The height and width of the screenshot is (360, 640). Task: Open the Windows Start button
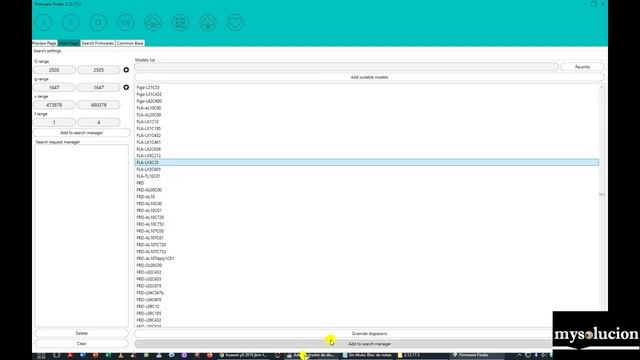click(x=41, y=356)
